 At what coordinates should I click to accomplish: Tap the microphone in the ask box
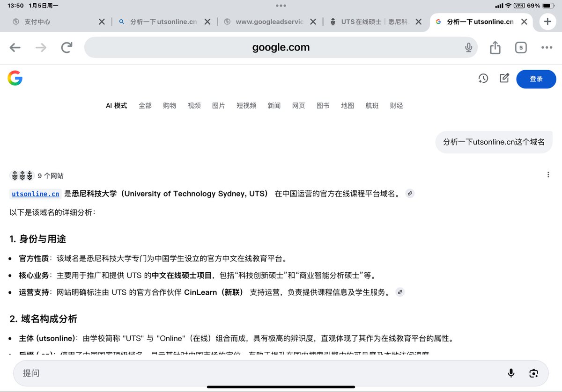(x=511, y=373)
